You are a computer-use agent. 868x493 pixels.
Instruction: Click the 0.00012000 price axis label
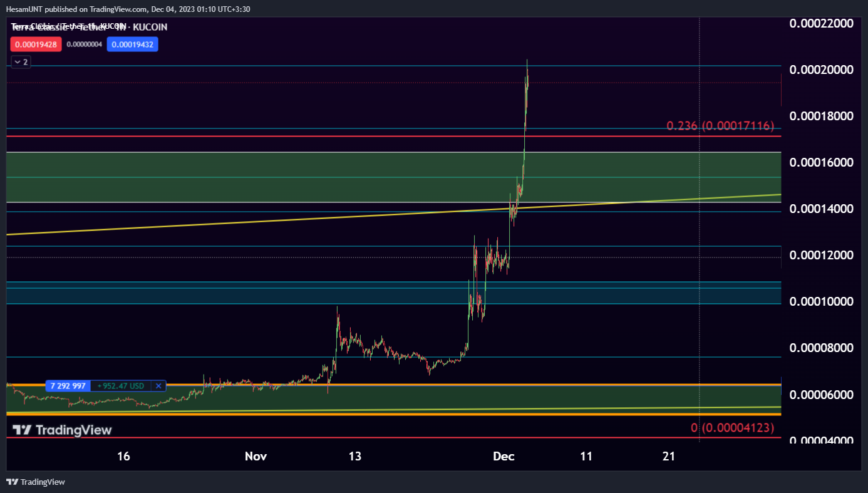tap(821, 255)
